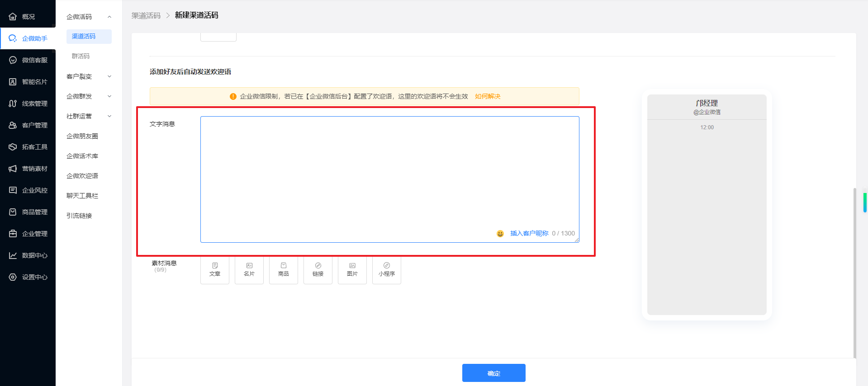Add a product material (商品)
This screenshot has height=386, width=868.
point(284,270)
